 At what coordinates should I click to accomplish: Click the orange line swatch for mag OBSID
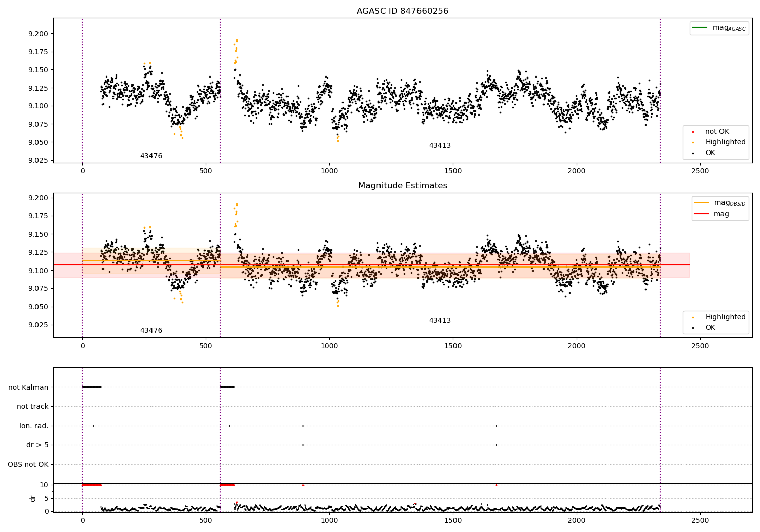tap(701, 202)
